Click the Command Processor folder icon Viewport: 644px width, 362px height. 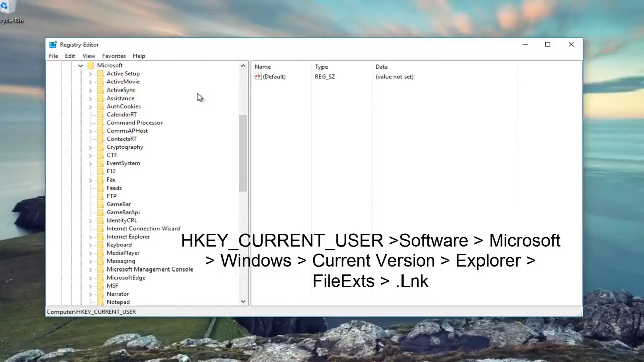point(100,122)
